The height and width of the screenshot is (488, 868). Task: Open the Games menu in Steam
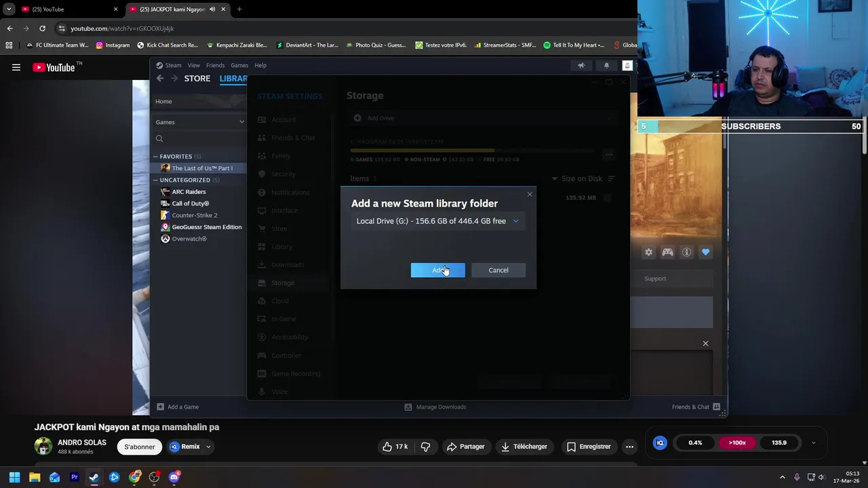[239, 65]
